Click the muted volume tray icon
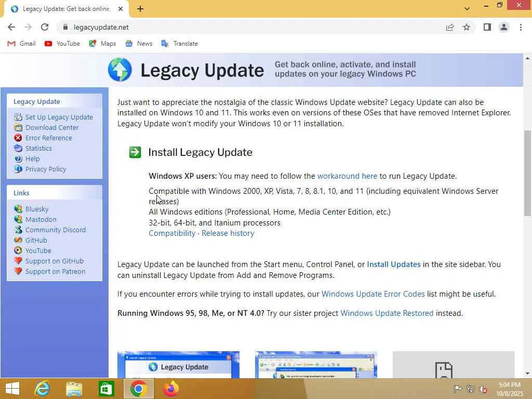 click(483, 389)
